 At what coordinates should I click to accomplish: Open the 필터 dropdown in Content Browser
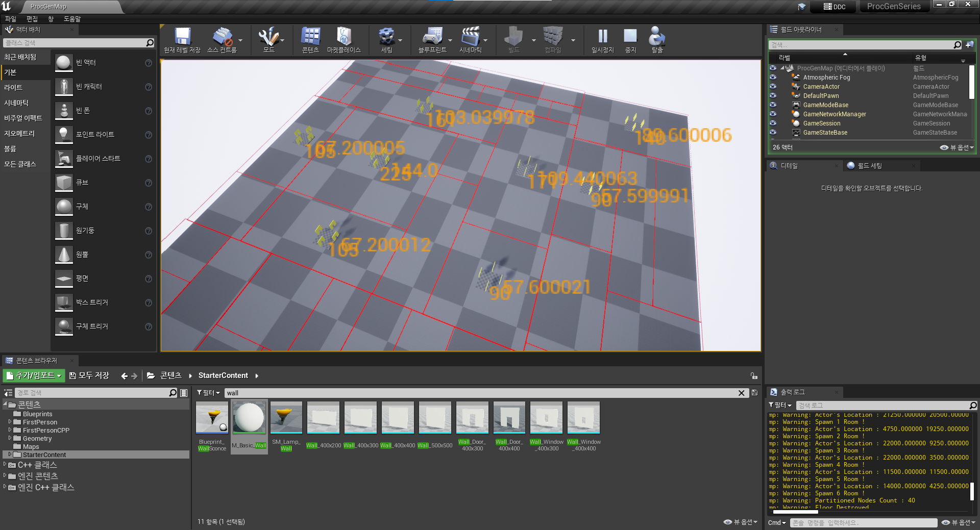pyautogui.click(x=207, y=393)
